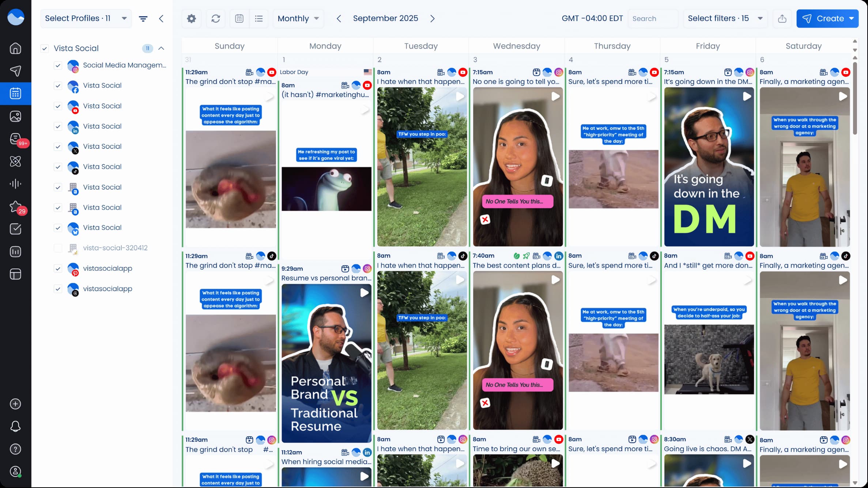Open the Home dashboard icon in sidebar

[15, 48]
